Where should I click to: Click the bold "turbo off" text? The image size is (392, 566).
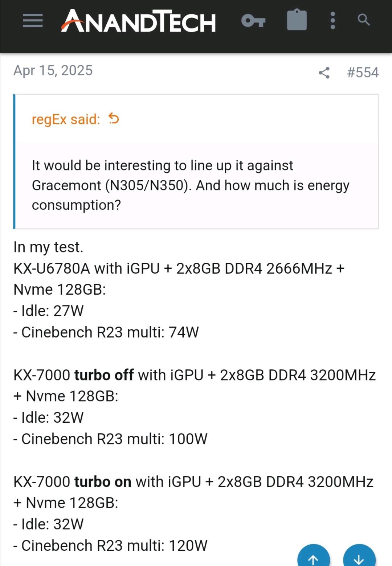104,375
